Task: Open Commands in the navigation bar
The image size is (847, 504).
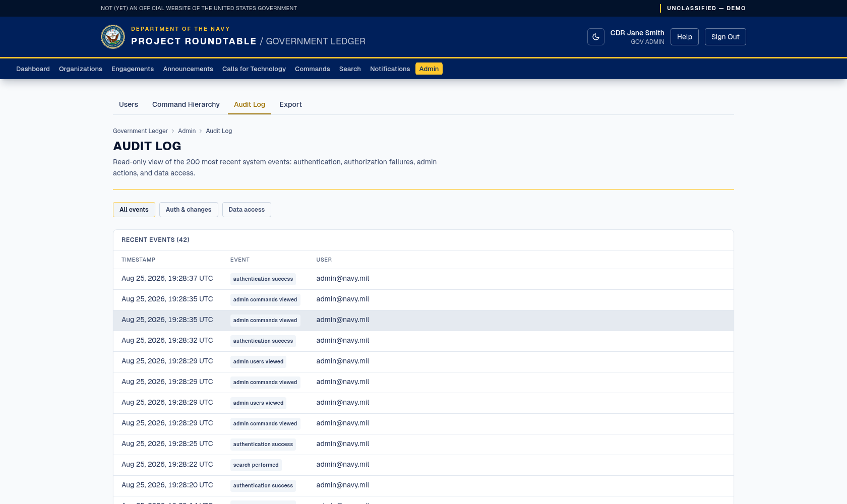Action: [x=313, y=69]
